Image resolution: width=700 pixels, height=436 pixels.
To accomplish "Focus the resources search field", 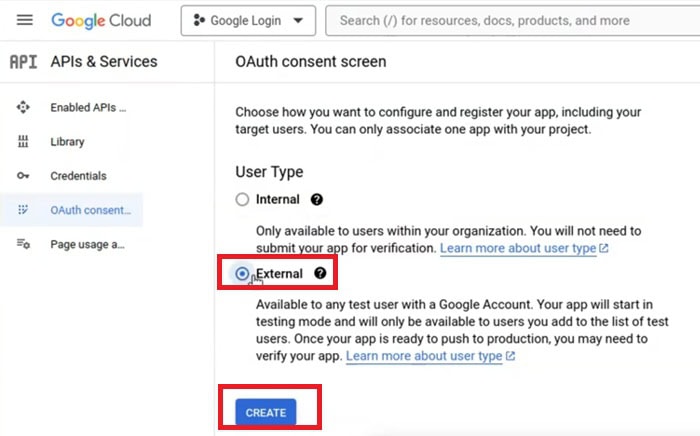I will [x=512, y=21].
